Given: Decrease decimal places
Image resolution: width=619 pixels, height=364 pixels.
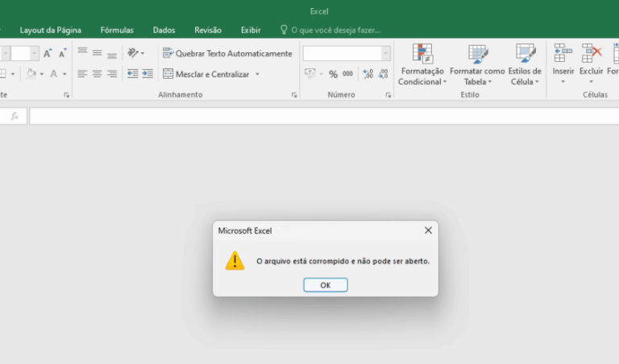Looking at the screenshot, I should pyautogui.click(x=383, y=74).
